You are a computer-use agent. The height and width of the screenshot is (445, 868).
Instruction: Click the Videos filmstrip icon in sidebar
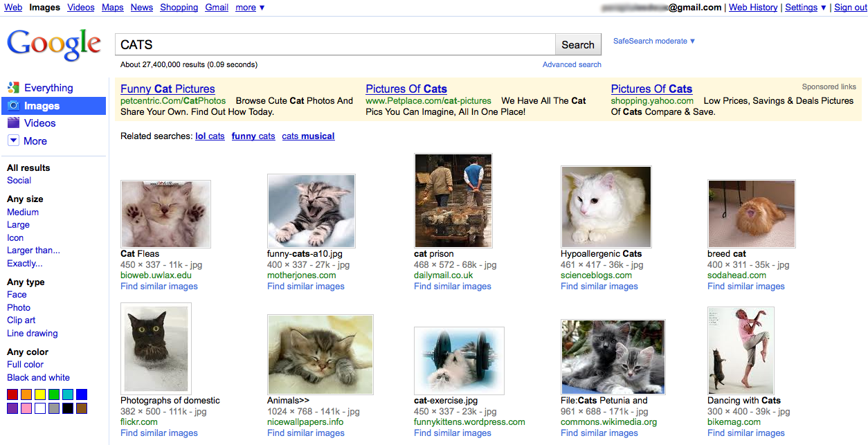point(13,123)
